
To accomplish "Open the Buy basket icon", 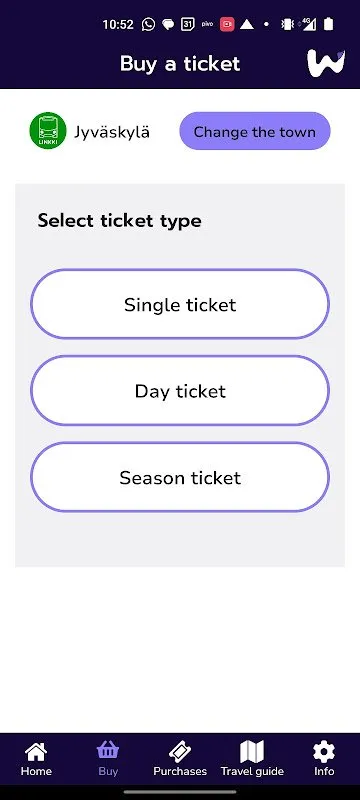I will click(x=108, y=751).
